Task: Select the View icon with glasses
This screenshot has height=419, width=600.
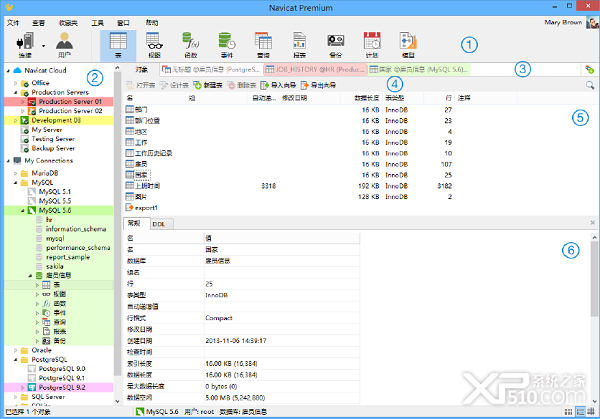Action: pos(154,45)
